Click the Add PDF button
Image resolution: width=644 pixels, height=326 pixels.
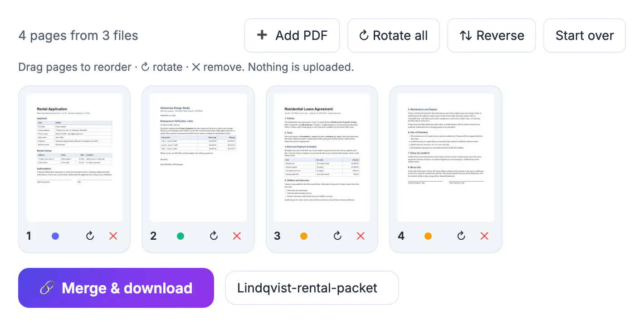click(x=292, y=35)
